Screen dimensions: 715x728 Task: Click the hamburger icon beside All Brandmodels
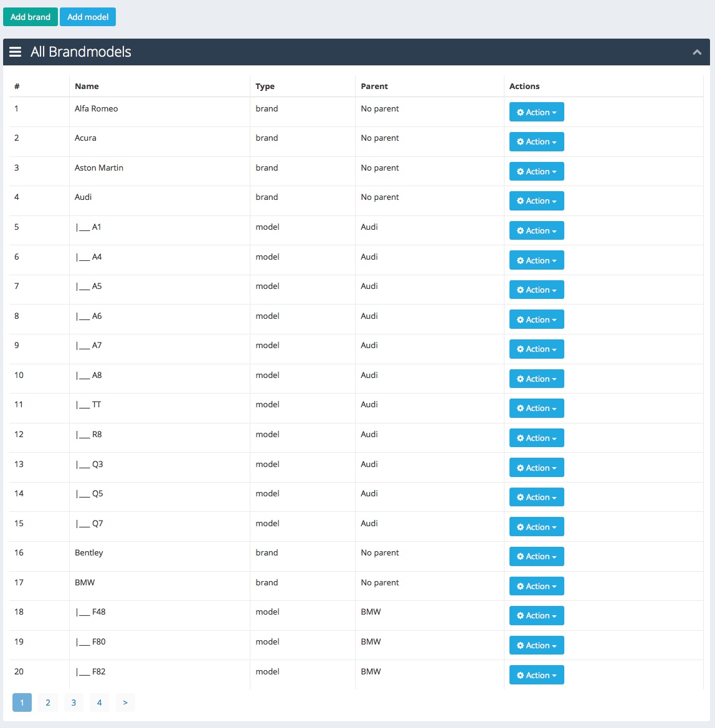[x=16, y=52]
